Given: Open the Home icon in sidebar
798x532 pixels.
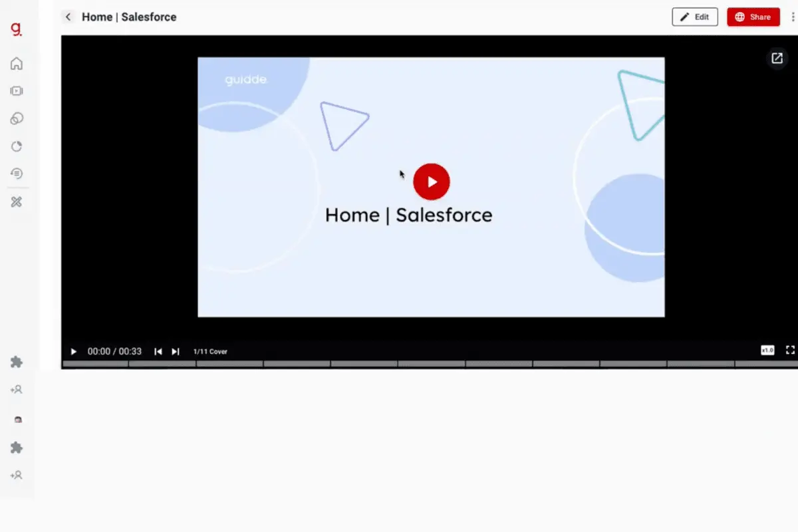Looking at the screenshot, I should click(17, 64).
